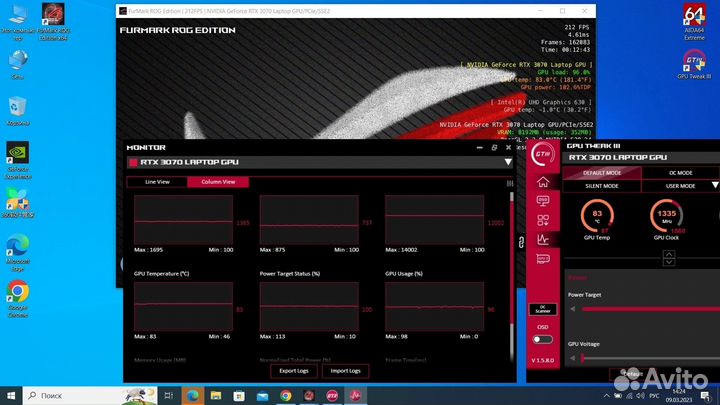Expand the User Mode profile dropdown arrow

(x=715, y=186)
